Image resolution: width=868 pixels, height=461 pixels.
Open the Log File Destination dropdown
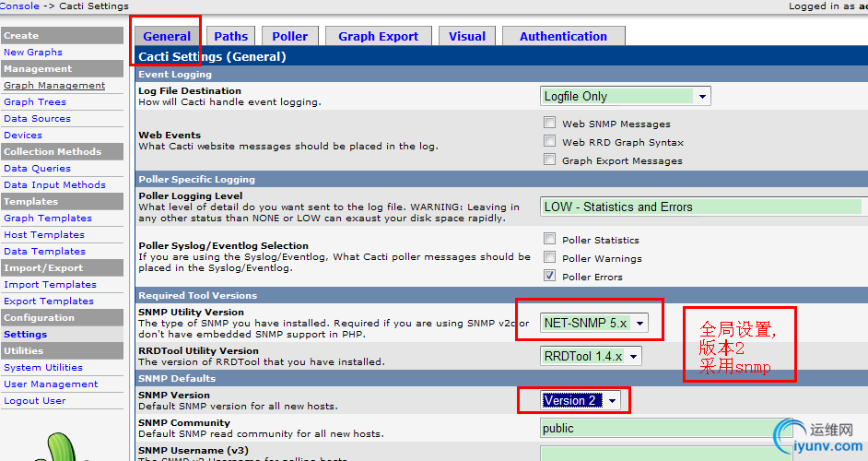pos(625,96)
